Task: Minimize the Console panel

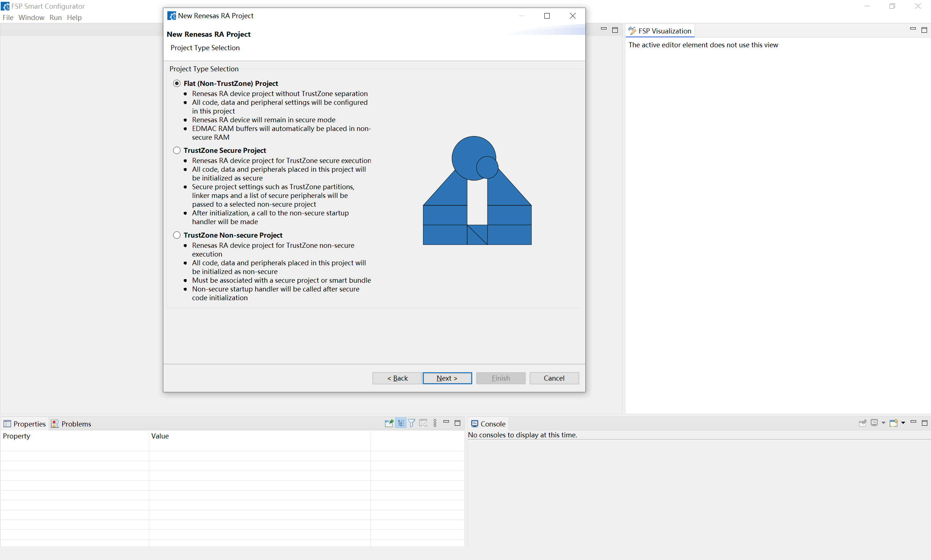Action: click(x=913, y=422)
